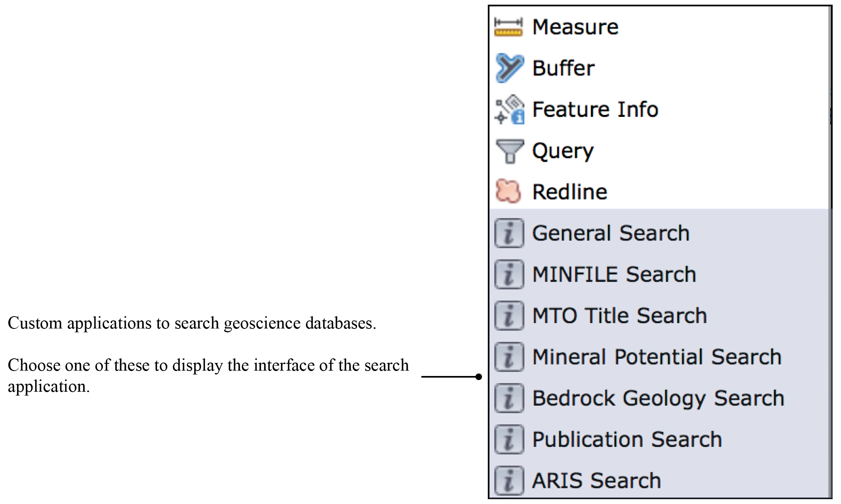This screenshot has height=504, width=841.
Task: Click the Publication Search info icon
Action: (509, 439)
